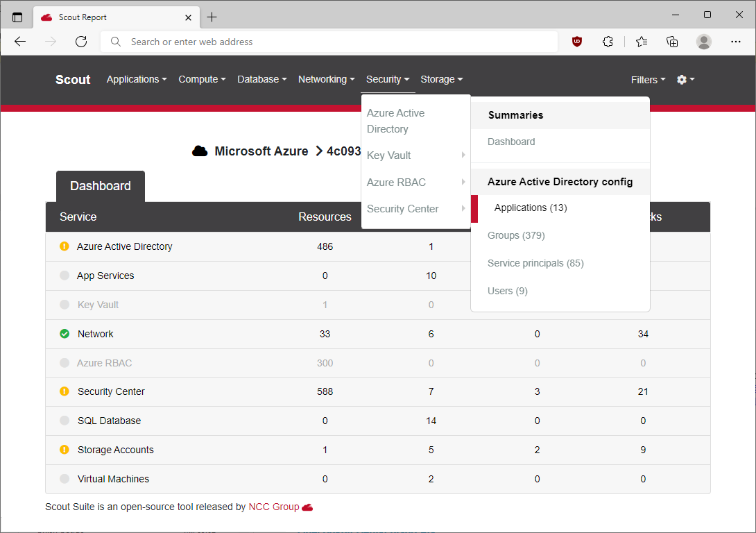Open browser Settings and more menu
The height and width of the screenshot is (533, 756).
pos(735,42)
